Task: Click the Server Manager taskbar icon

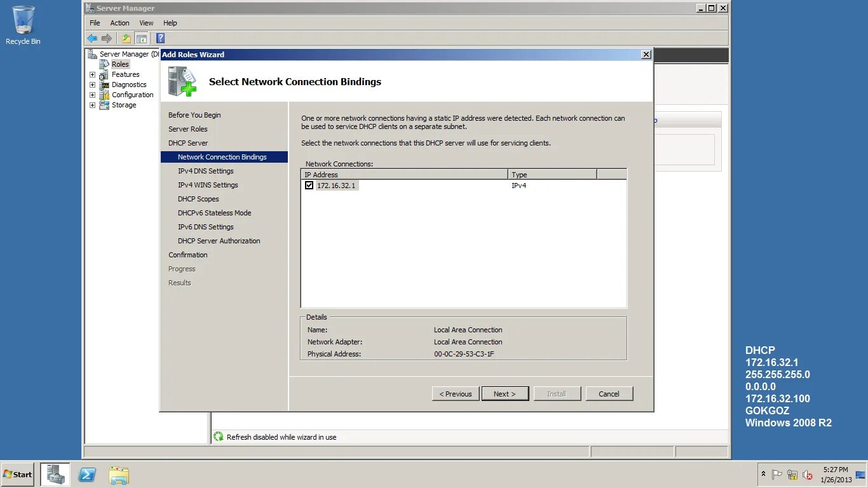Action: point(55,475)
